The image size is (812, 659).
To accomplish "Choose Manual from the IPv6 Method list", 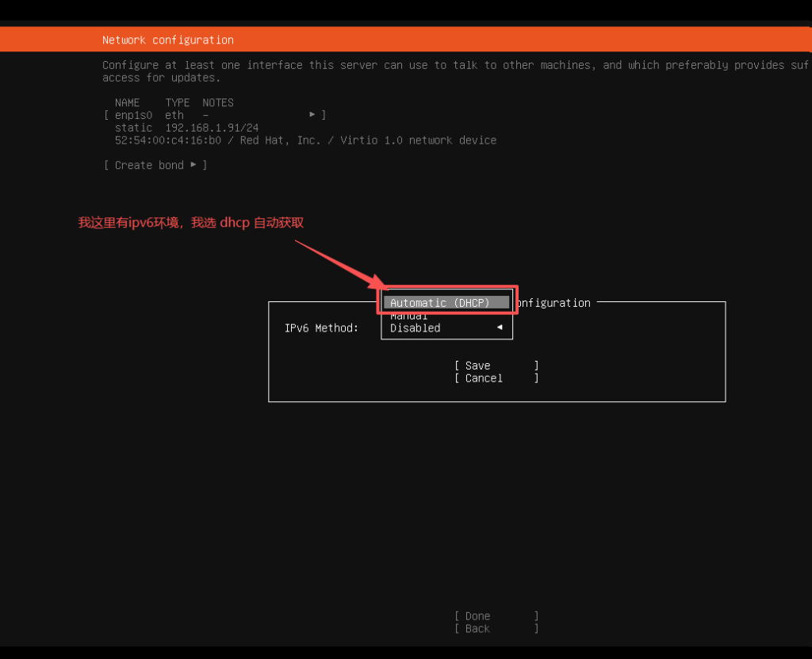I will 409,315.
